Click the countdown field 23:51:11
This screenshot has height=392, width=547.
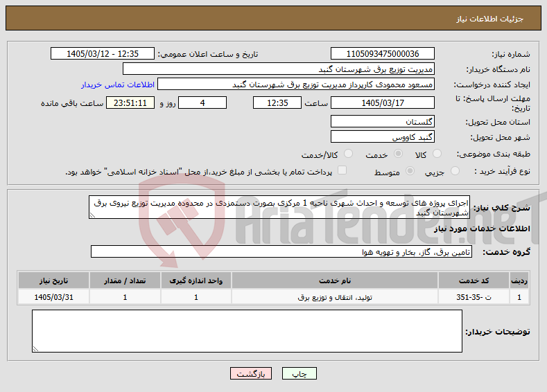click(x=130, y=103)
